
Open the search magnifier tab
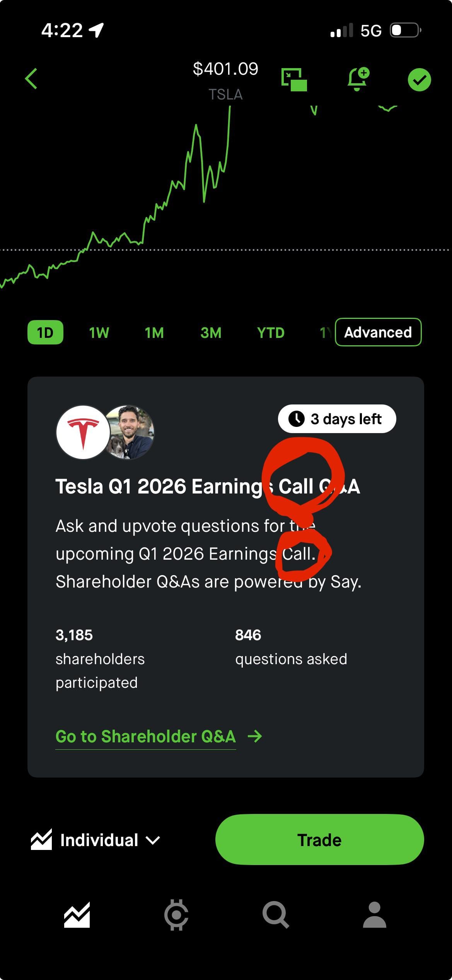point(276,915)
